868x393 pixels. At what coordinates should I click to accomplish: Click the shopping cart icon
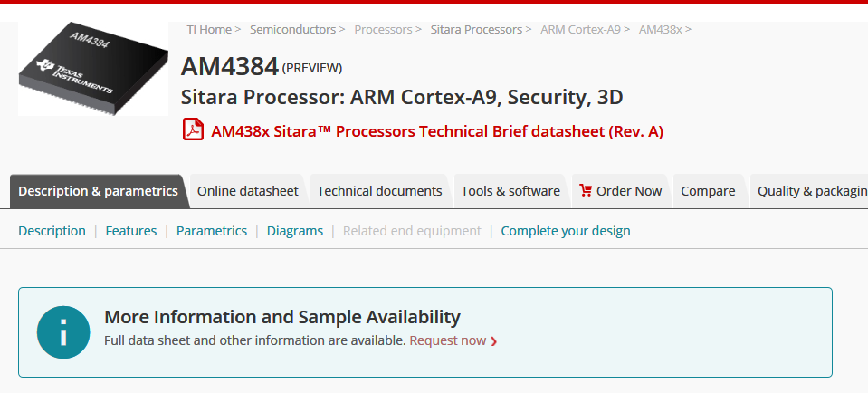tap(586, 190)
